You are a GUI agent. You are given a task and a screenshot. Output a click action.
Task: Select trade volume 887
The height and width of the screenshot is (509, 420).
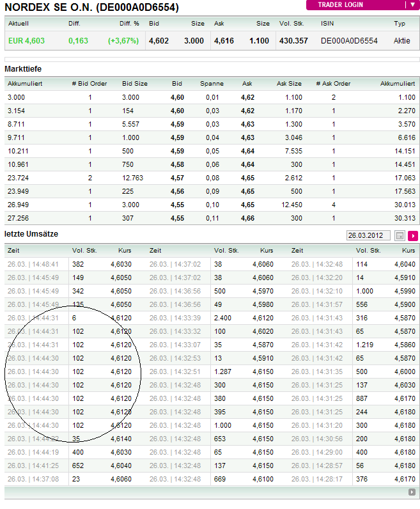tap(362, 398)
